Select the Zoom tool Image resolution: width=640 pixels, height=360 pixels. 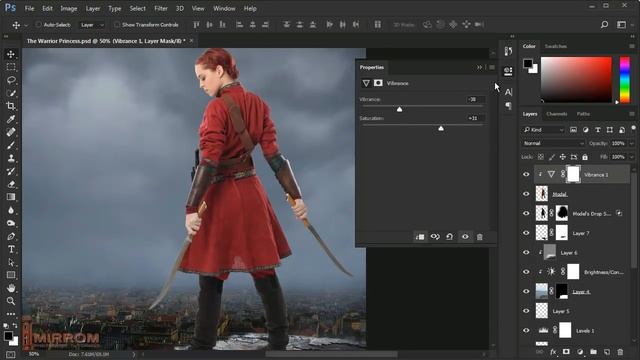tap(11, 301)
